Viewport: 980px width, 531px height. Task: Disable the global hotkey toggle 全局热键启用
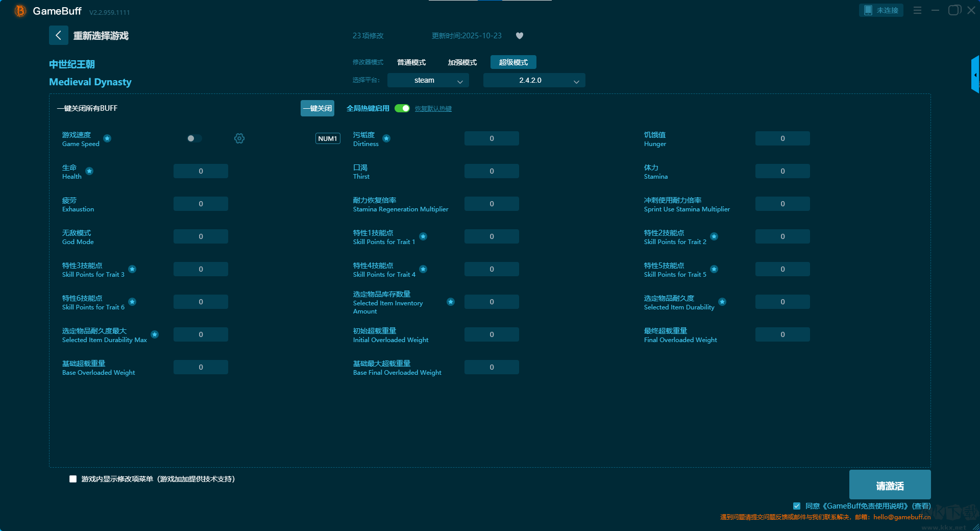(x=402, y=108)
